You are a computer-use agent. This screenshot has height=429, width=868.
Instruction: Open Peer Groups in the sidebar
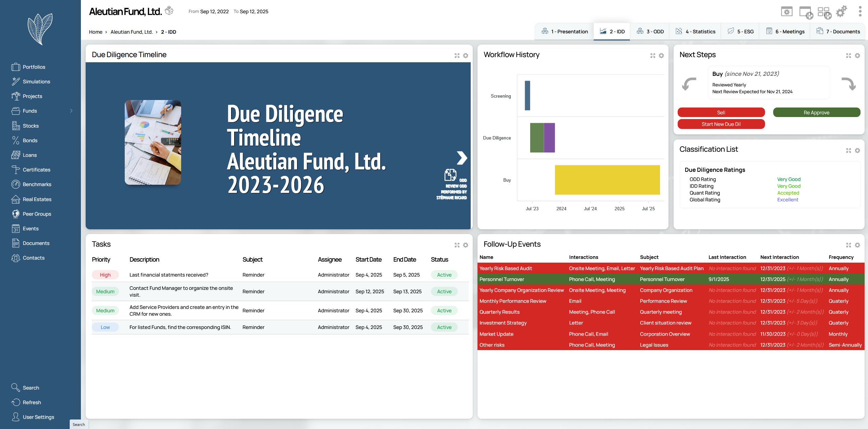pyautogui.click(x=37, y=214)
